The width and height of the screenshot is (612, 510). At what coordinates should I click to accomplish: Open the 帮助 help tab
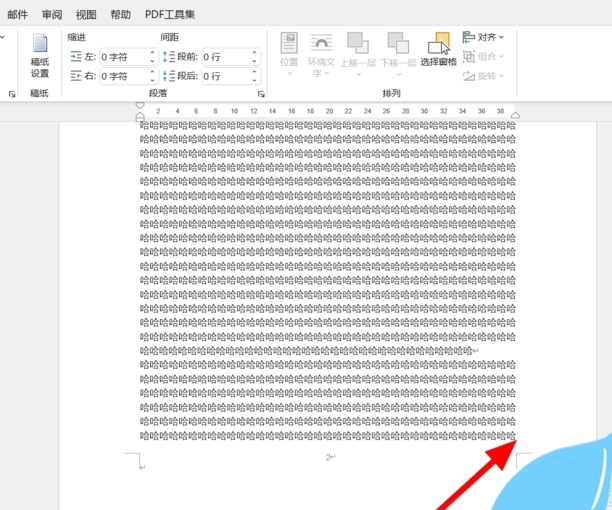[x=120, y=15]
